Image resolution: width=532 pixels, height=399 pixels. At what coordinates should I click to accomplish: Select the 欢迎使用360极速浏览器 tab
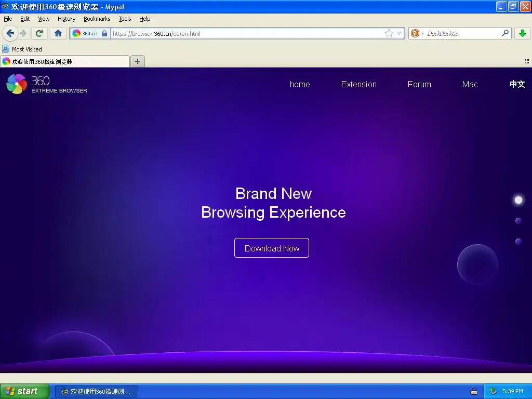click(65, 61)
